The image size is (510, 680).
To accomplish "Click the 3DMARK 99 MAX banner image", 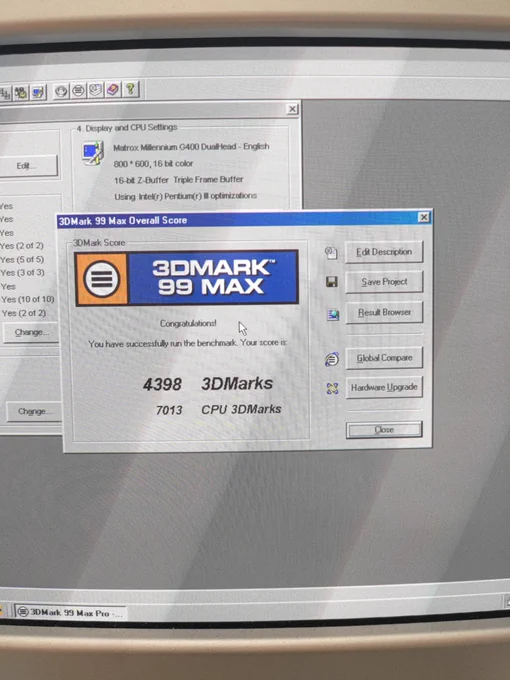I will 187,278.
